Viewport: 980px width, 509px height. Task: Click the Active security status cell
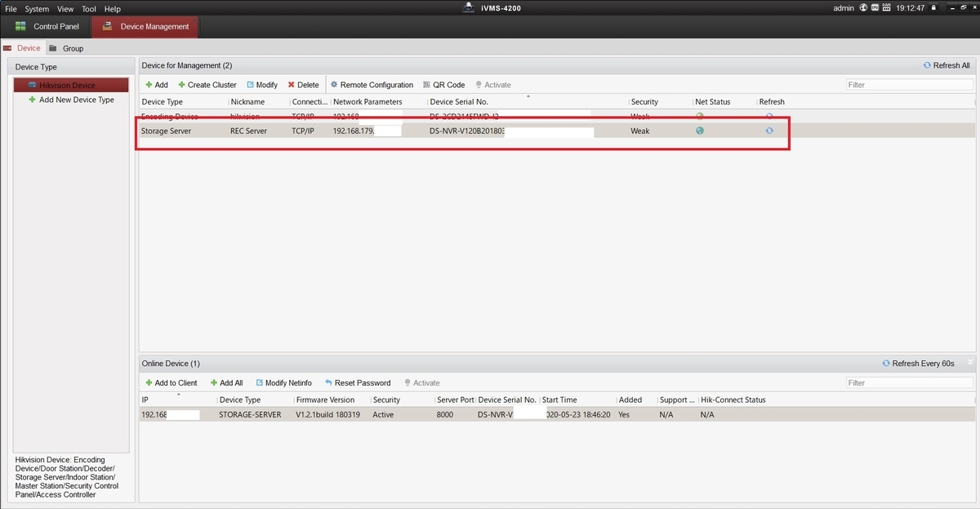383,415
